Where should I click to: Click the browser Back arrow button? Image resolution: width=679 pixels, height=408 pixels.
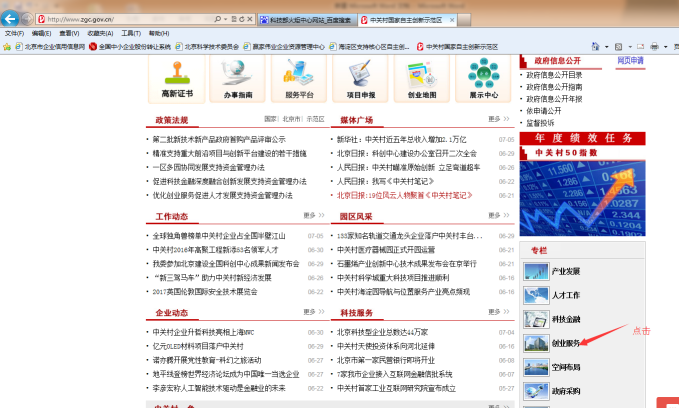pos(10,19)
